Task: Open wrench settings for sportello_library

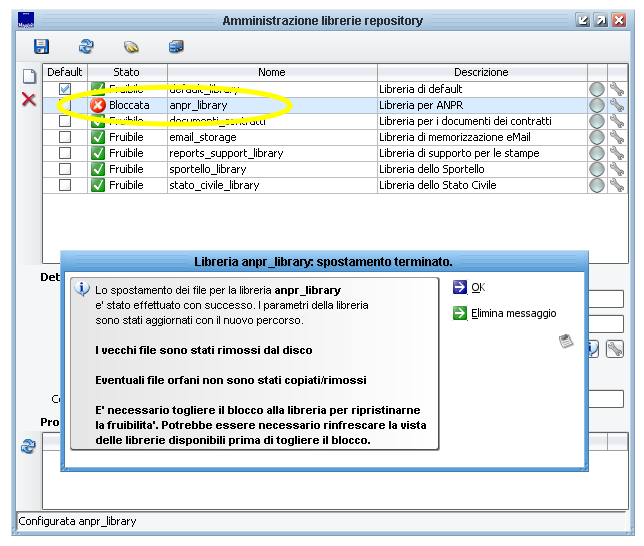Action: pos(617,169)
